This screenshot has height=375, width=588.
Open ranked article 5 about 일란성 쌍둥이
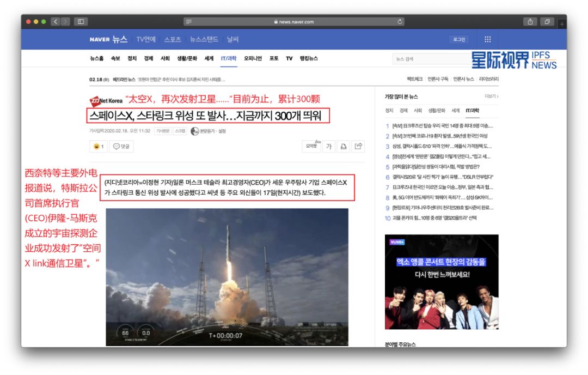(x=436, y=167)
